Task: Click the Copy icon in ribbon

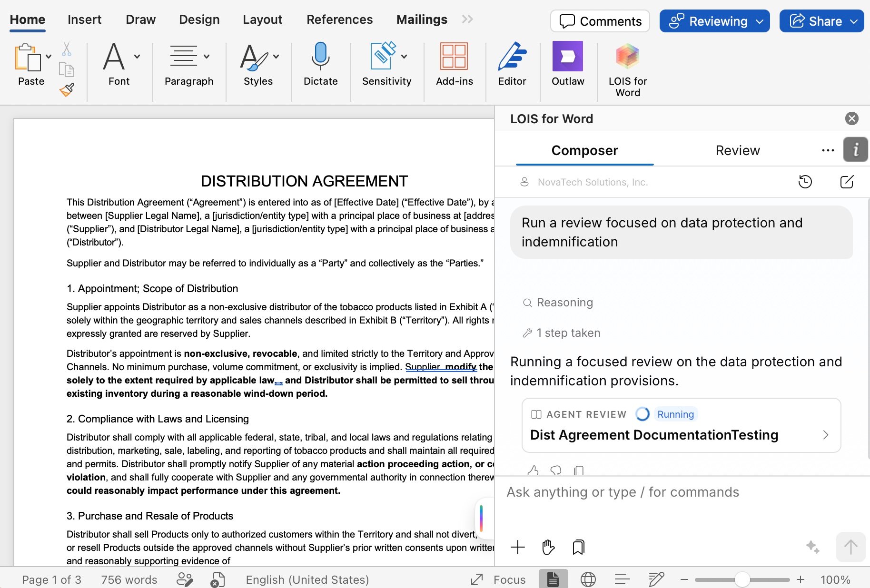Action: (x=67, y=69)
